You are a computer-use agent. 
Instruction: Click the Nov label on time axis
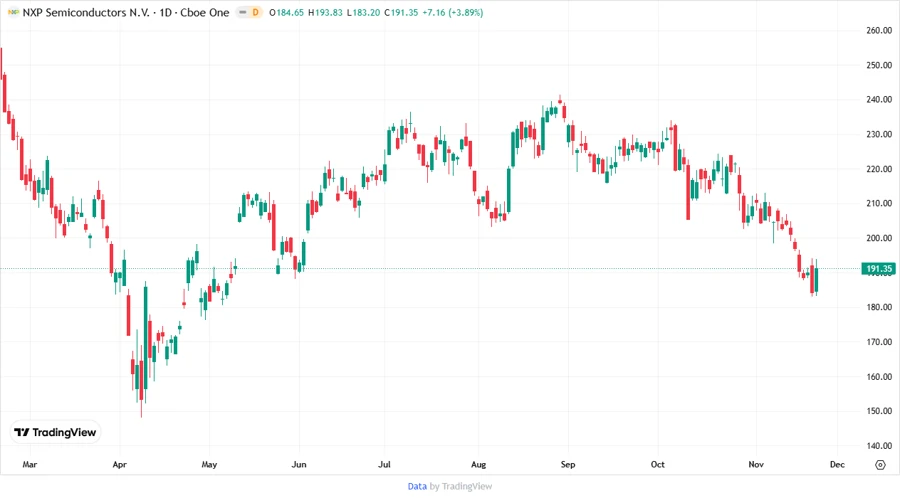click(x=756, y=464)
